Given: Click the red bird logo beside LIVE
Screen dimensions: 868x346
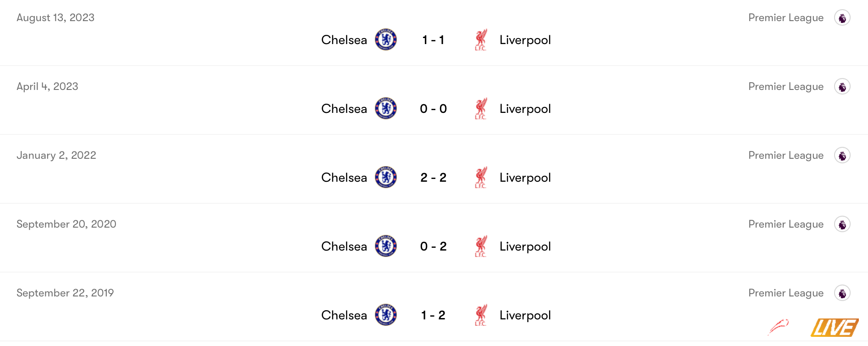Looking at the screenshot, I should [x=778, y=327].
